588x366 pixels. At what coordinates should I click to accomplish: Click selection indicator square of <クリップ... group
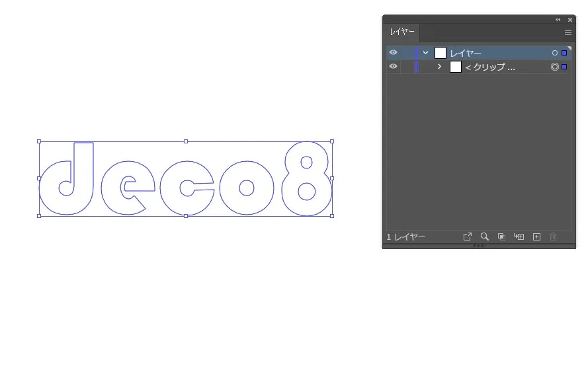564,67
